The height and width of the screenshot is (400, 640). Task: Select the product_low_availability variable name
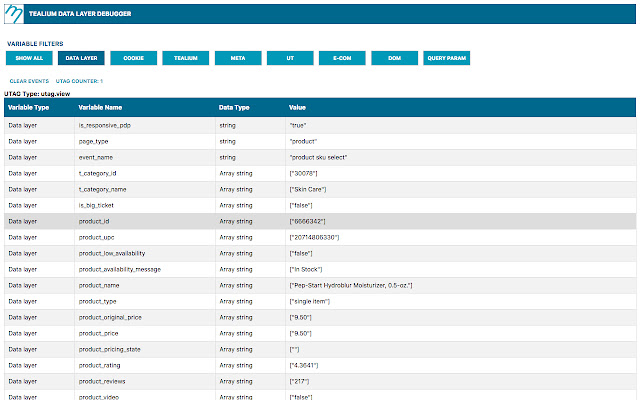click(112, 253)
